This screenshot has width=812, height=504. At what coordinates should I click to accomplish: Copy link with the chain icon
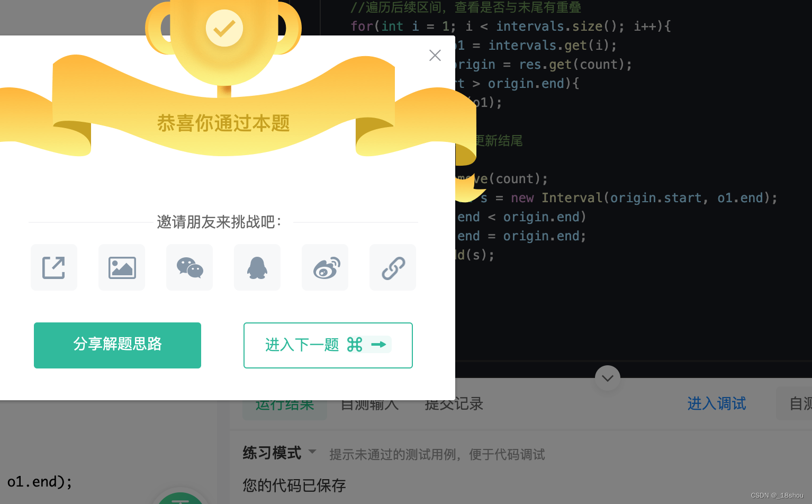point(393,267)
